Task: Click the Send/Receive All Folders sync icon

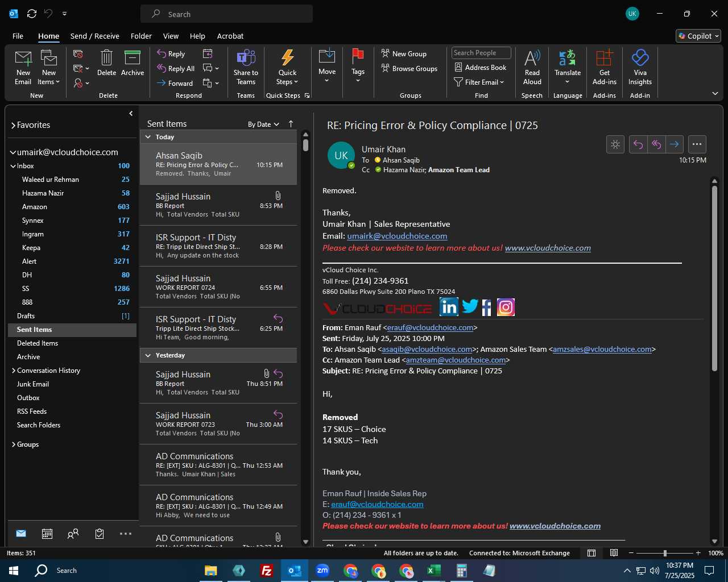Action: click(x=32, y=14)
